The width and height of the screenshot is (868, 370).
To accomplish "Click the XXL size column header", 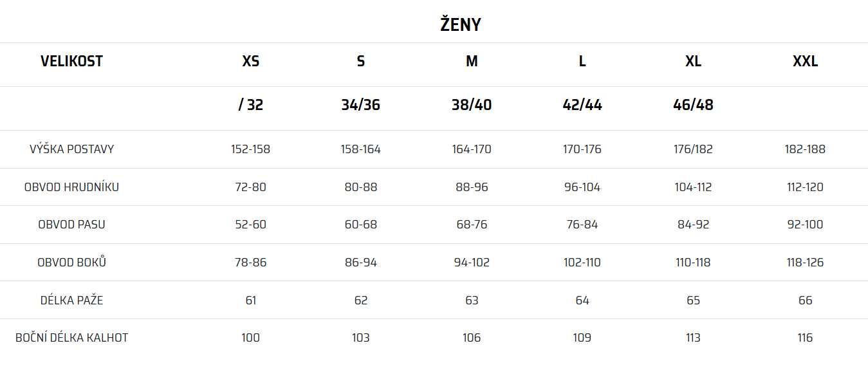I will tap(805, 62).
